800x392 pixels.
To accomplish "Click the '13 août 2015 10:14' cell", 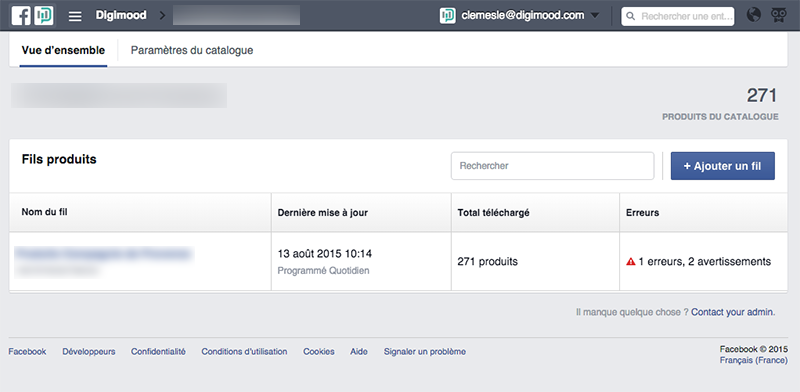I will tap(324, 254).
